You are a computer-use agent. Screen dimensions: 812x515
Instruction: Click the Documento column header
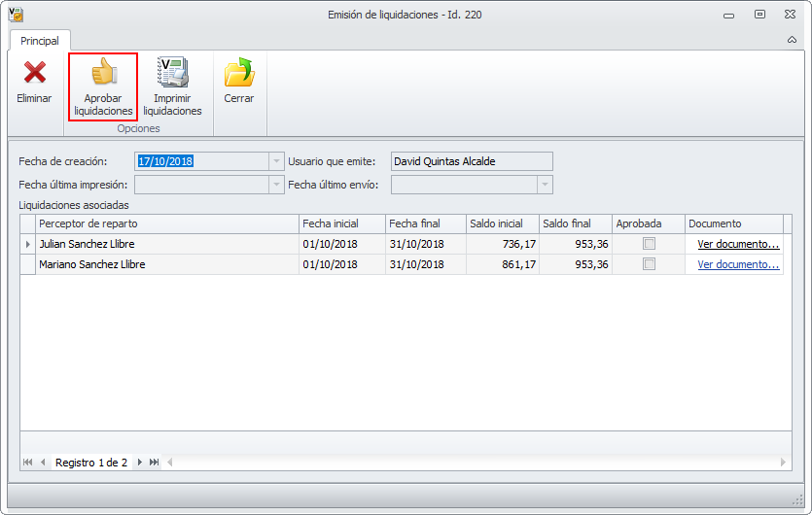(734, 223)
